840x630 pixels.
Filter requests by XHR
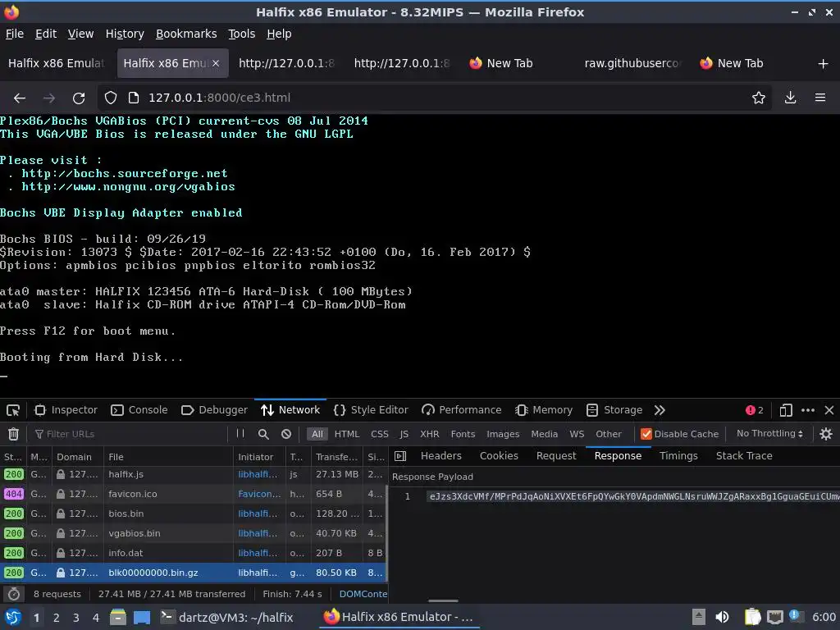point(429,434)
